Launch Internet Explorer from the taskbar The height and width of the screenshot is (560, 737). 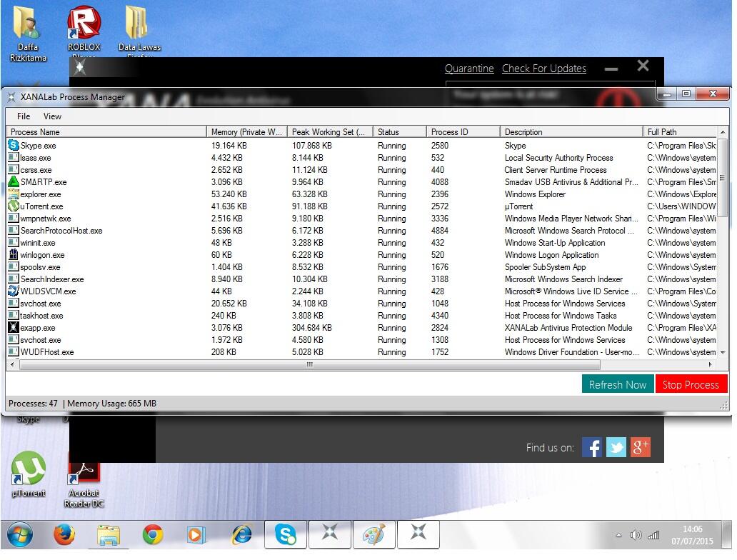tap(241, 534)
